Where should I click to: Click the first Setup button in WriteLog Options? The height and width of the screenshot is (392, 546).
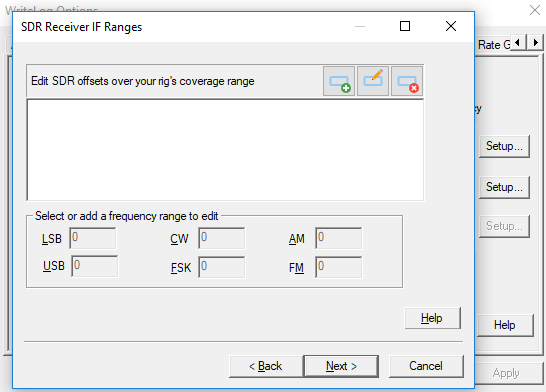coord(504,147)
